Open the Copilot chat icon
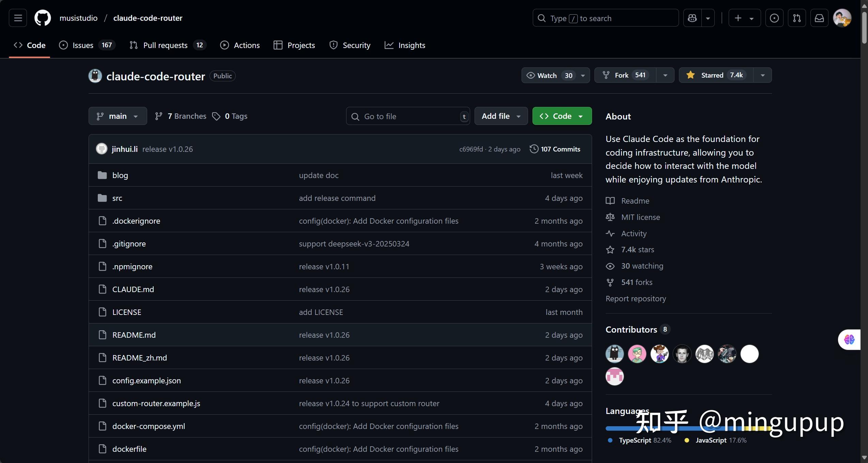 [692, 18]
